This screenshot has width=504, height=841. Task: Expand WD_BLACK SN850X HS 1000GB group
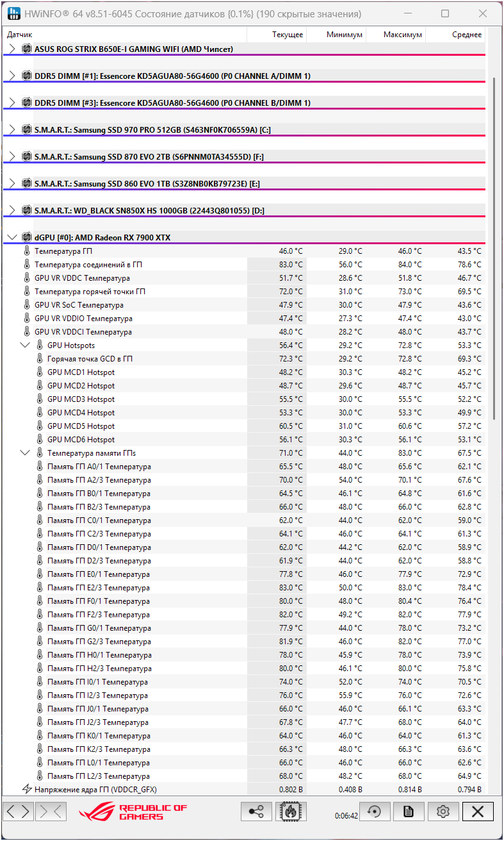click(x=12, y=210)
